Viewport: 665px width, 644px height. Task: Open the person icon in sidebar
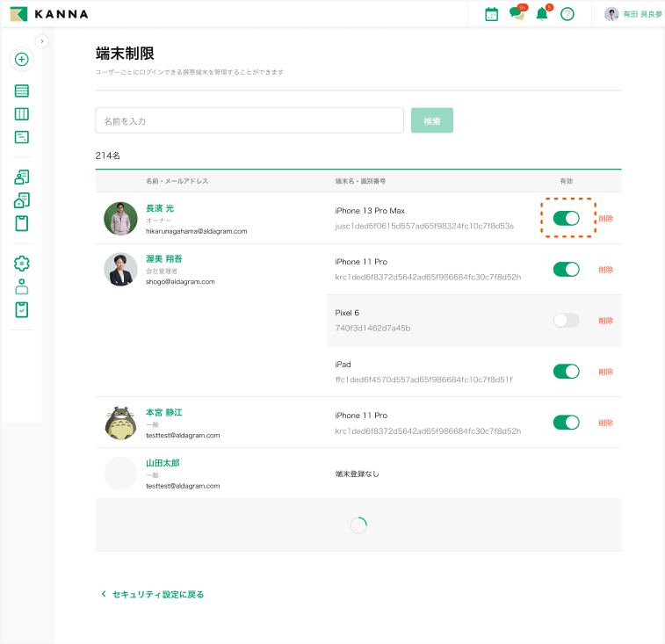click(x=22, y=286)
